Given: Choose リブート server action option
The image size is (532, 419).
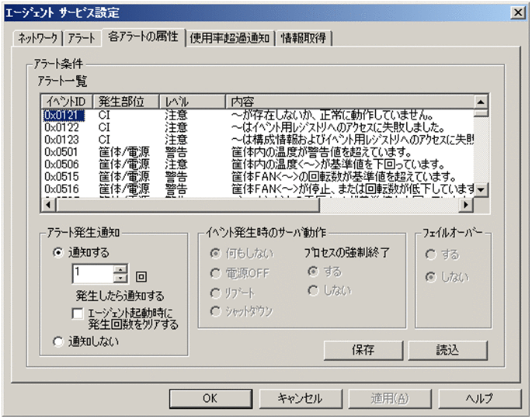Looking at the screenshot, I should [232, 293].
